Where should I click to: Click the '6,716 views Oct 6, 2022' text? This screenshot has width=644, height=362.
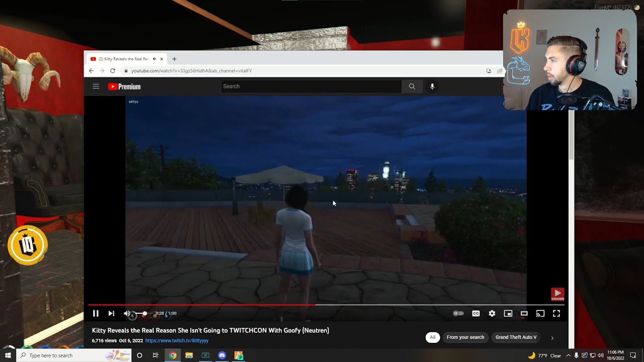coord(117,340)
